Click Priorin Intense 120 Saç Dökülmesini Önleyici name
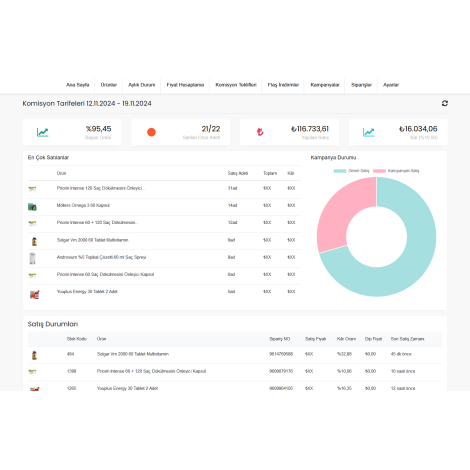Image resolution: width=470 pixels, height=470 pixels. tap(100, 188)
